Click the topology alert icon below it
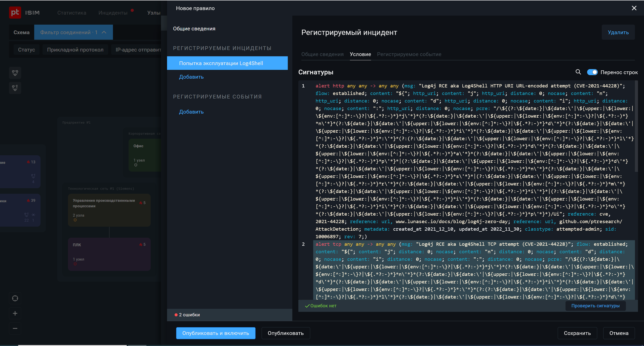This screenshot has width=644, height=346. pos(15,88)
